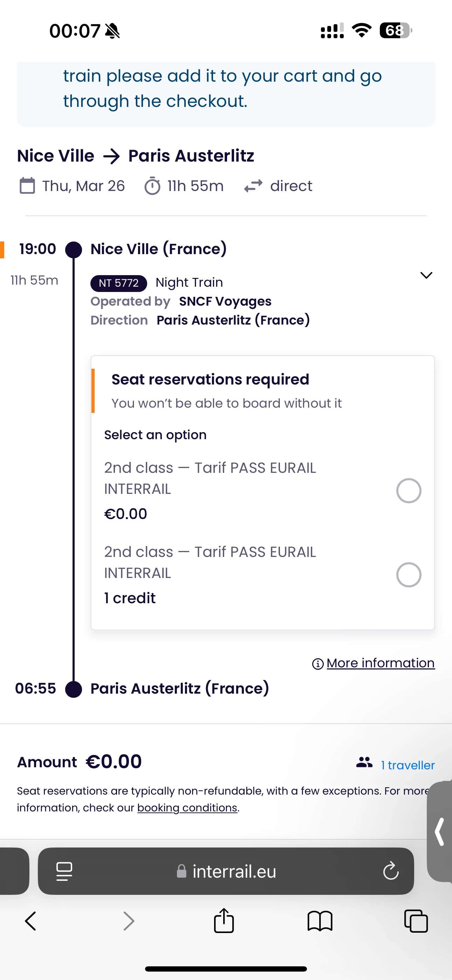The width and height of the screenshot is (452, 980).
Task: Open the booking conditions link
Action: 187,807
